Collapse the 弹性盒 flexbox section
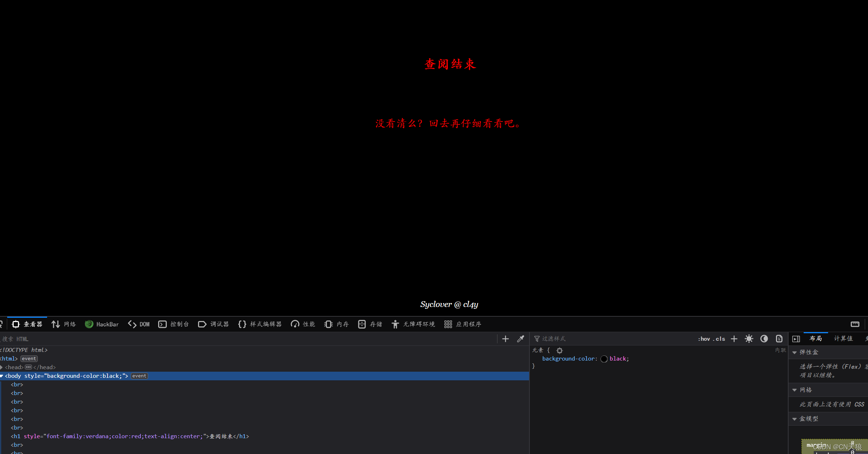The height and width of the screenshot is (454, 868). click(795, 353)
